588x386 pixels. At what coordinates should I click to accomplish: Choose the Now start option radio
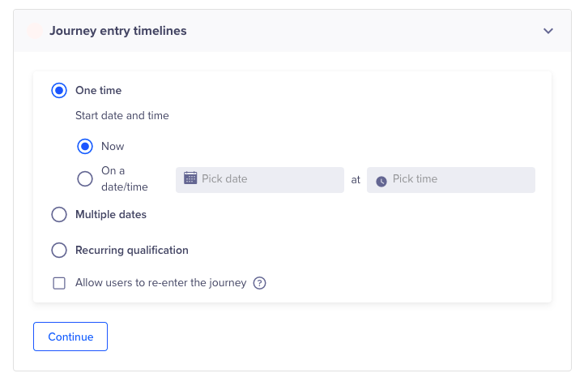[x=85, y=147]
